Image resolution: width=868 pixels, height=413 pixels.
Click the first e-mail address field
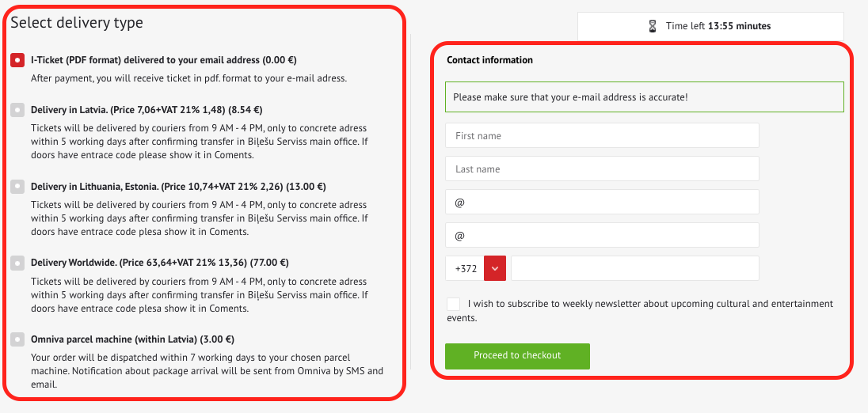[602, 202]
